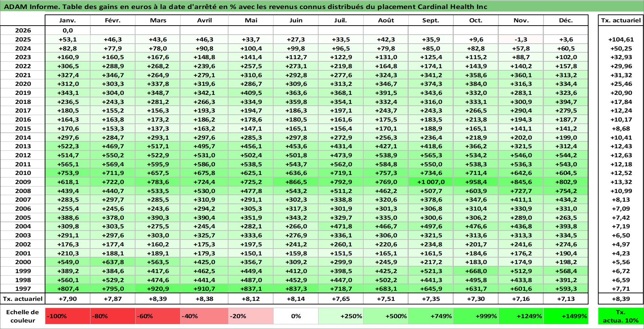Click the +7,90 January actuarial rate
The width and height of the screenshot is (644, 329).
point(68,299)
